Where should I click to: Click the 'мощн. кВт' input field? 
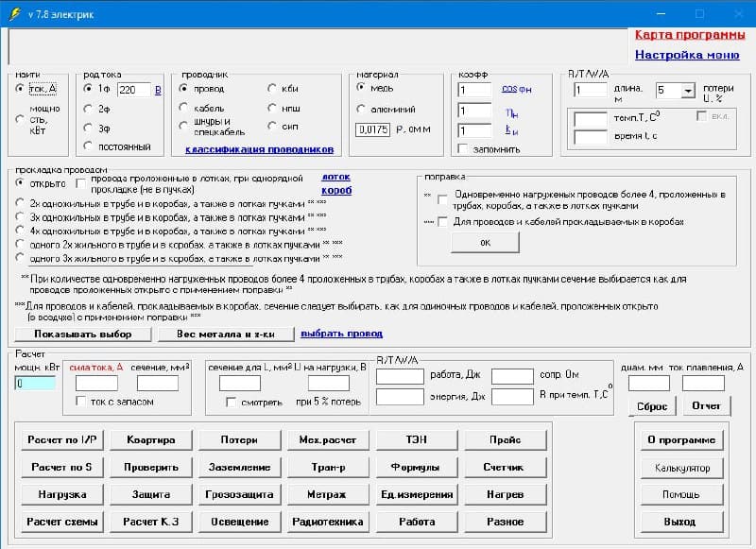[35, 384]
